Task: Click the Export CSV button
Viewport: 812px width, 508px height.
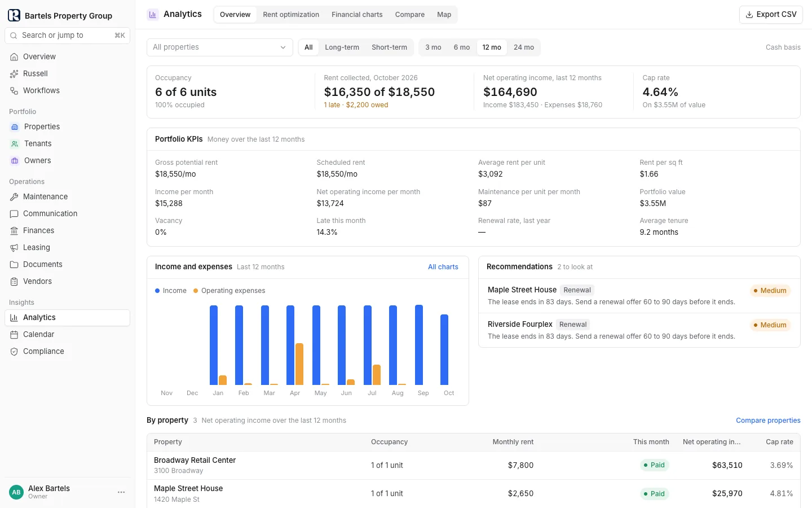Action: point(771,15)
